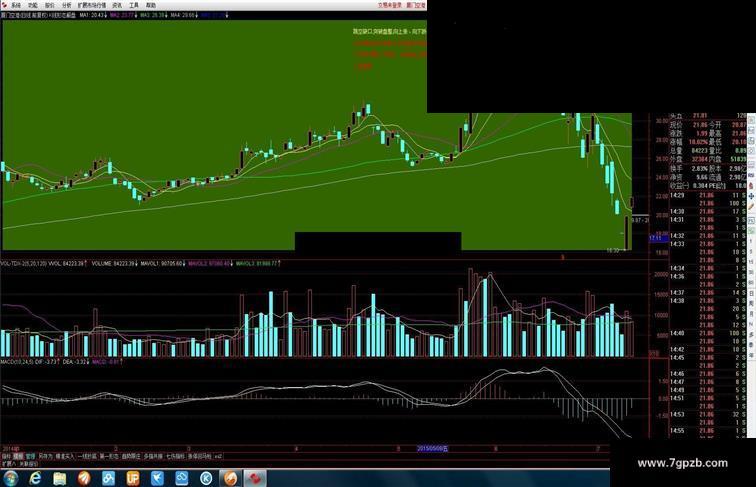
Task: Click the 交易未登录 link in title bar
Action: [x=390, y=5]
